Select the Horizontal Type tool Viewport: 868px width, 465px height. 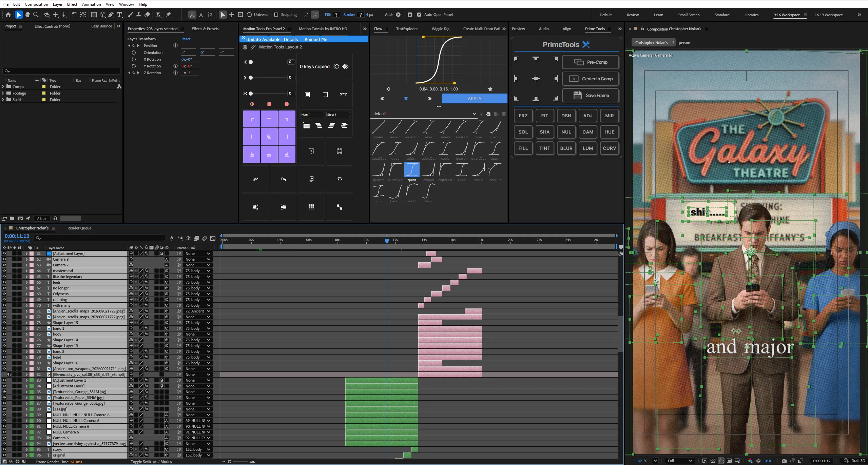point(119,15)
